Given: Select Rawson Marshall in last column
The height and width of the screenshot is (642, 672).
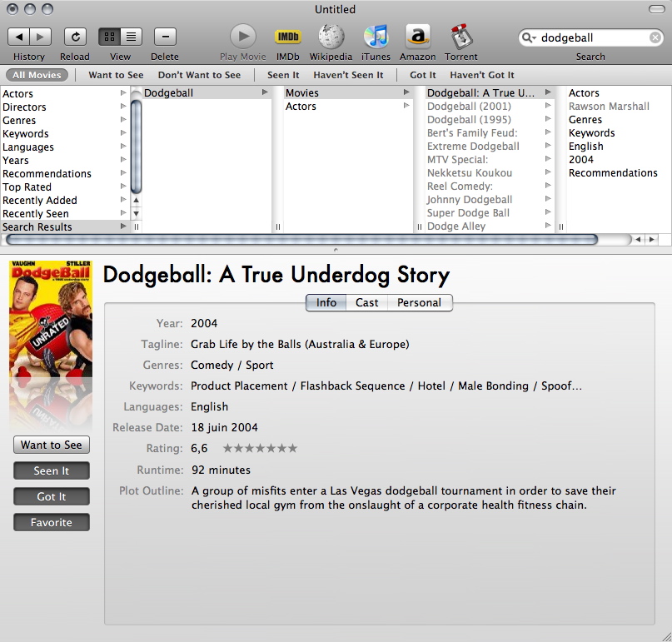Looking at the screenshot, I should [x=609, y=106].
